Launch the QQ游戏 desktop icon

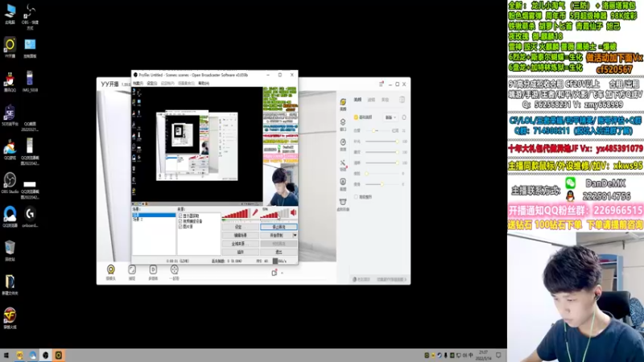(x=10, y=149)
